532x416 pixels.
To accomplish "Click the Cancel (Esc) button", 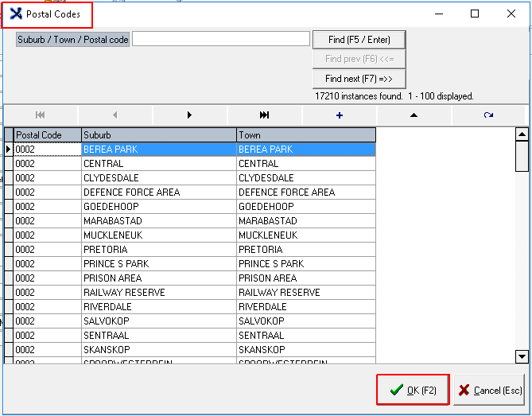I will tap(489, 391).
